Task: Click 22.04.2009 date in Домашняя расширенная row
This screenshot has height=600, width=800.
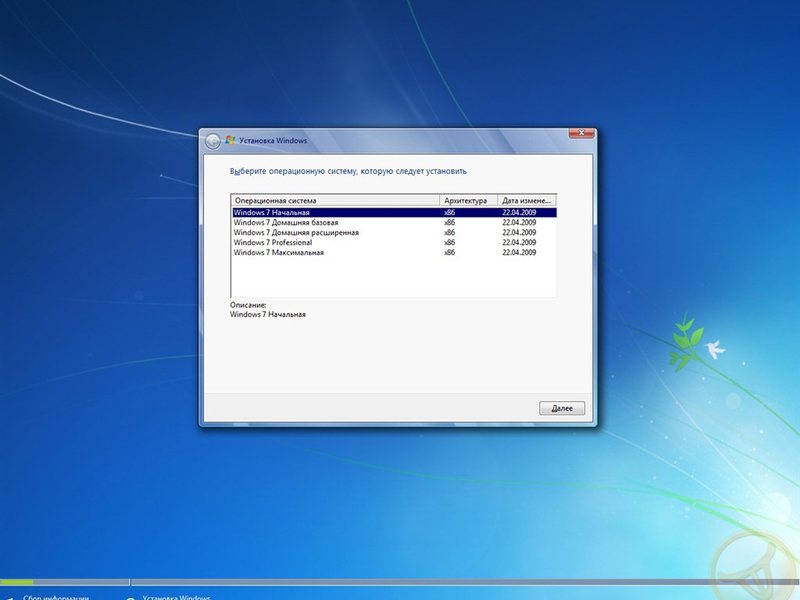Action: pos(519,233)
